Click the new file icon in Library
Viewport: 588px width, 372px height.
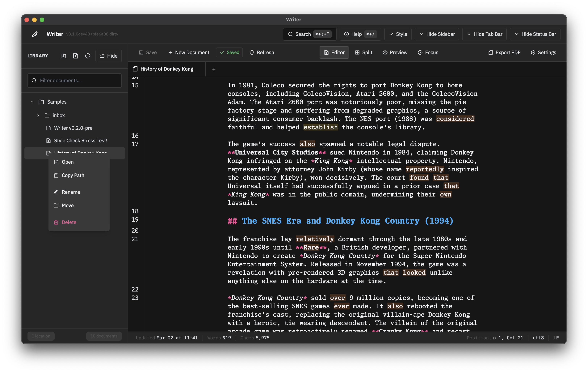[x=75, y=56]
